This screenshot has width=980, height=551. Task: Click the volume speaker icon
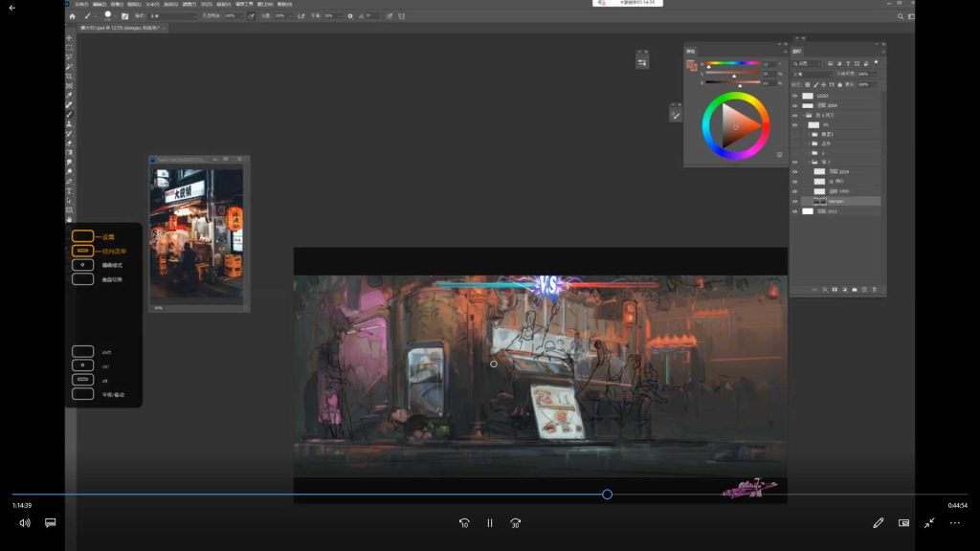25,523
